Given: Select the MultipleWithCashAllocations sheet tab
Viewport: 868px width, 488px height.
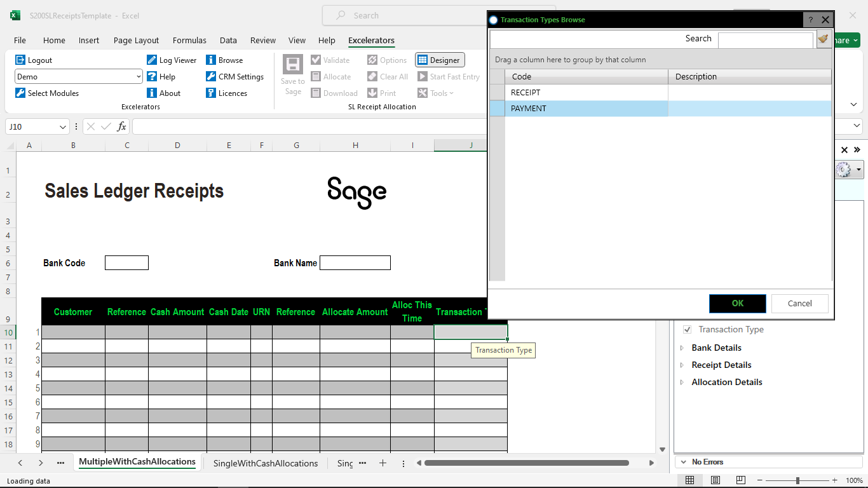Looking at the screenshot, I should (x=137, y=462).
